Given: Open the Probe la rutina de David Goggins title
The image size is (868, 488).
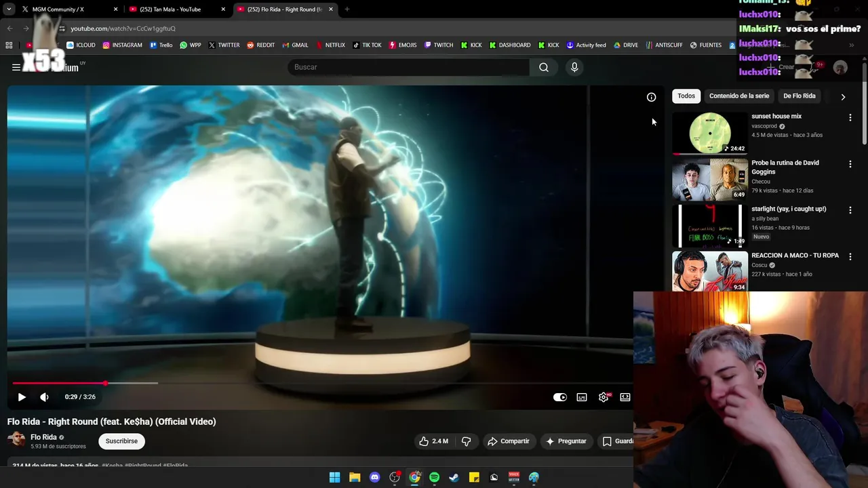Looking at the screenshot, I should pos(785,167).
